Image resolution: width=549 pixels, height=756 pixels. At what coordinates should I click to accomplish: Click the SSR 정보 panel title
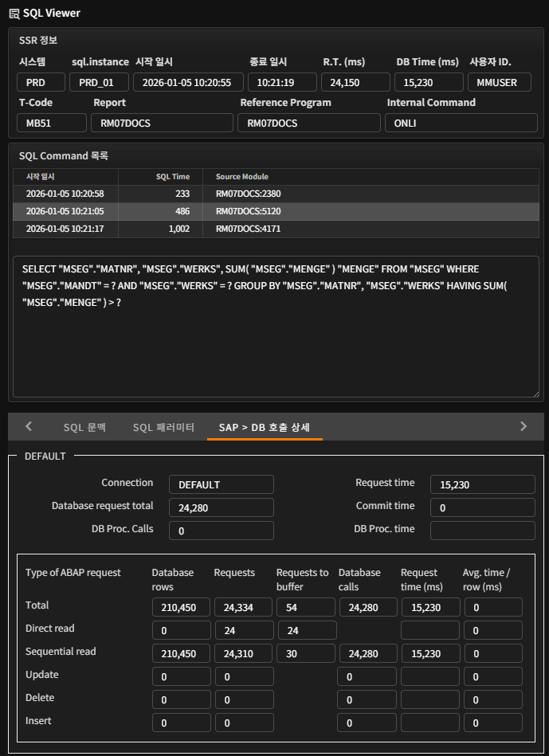pos(38,40)
